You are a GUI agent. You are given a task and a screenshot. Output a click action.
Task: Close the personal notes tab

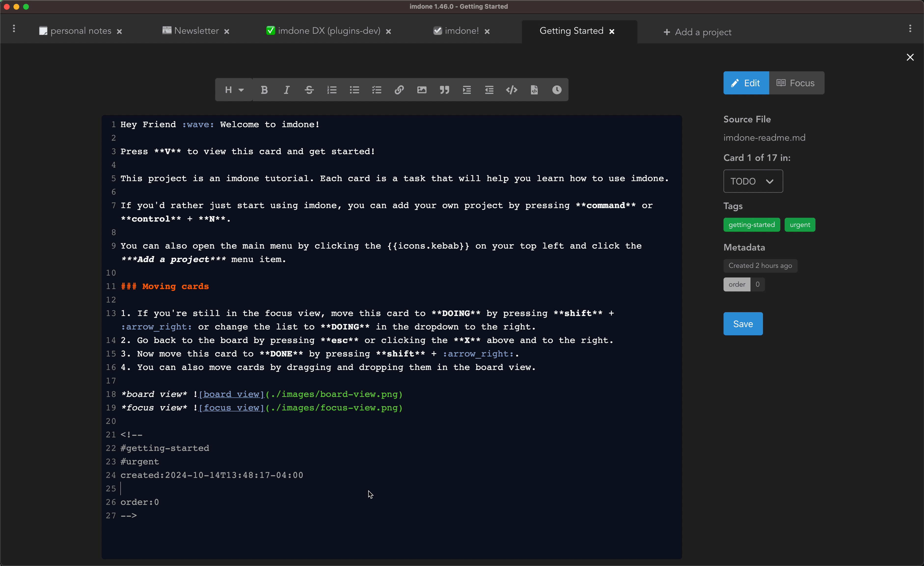click(x=119, y=31)
